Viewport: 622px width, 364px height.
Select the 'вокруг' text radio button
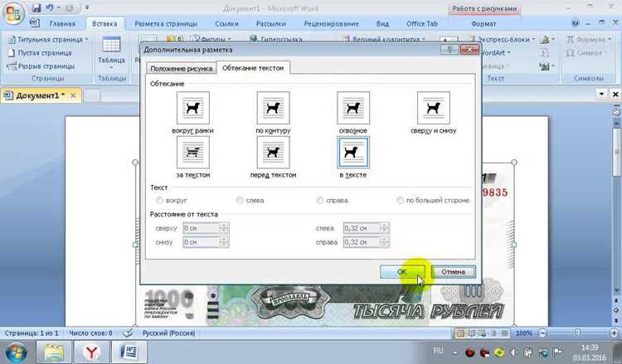[159, 200]
